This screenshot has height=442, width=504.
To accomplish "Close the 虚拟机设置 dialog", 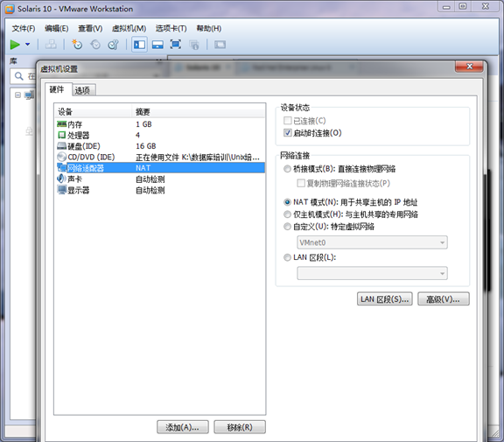I will click(469, 67).
